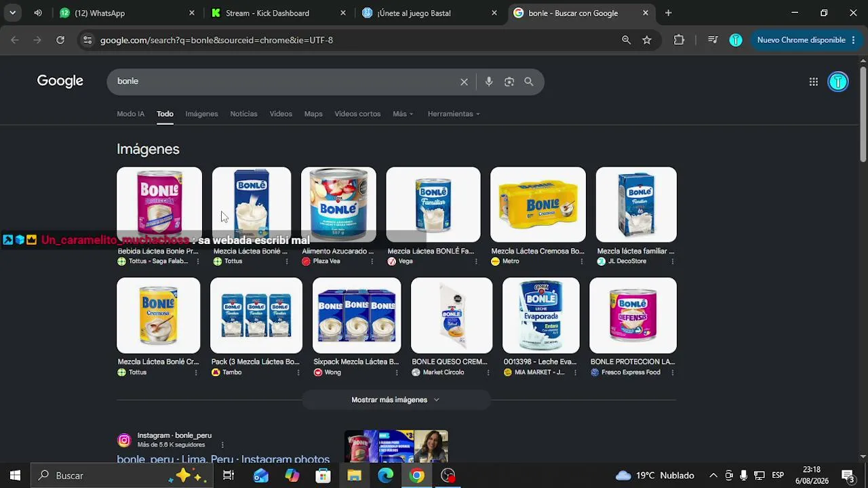Select the Videos search tab

coord(281,114)
